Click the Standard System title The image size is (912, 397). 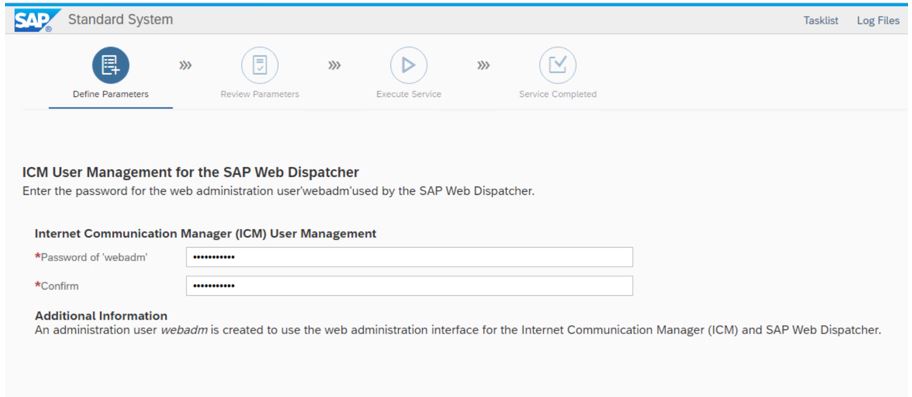[x=120, y=19]
